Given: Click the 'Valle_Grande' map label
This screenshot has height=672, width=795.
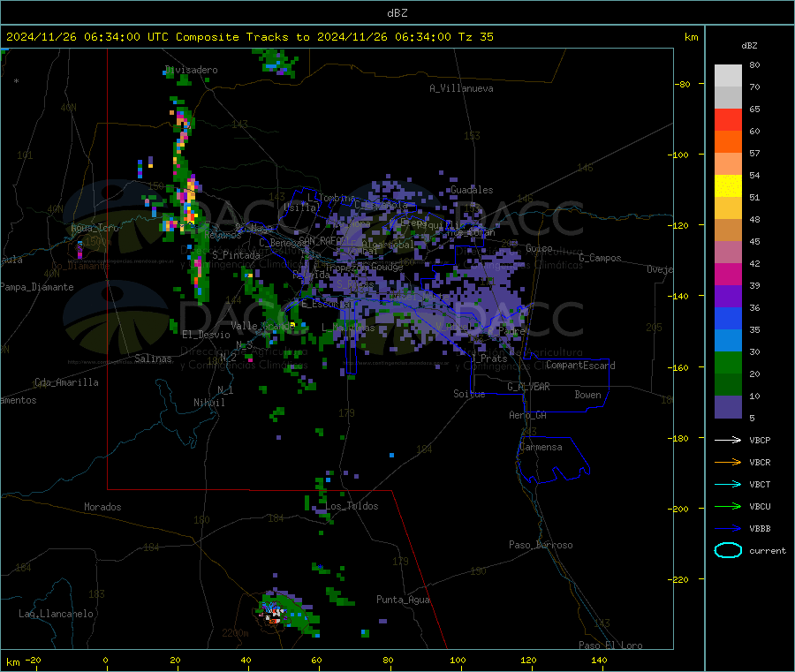Looking at the screenshot, I should (262, 326).
